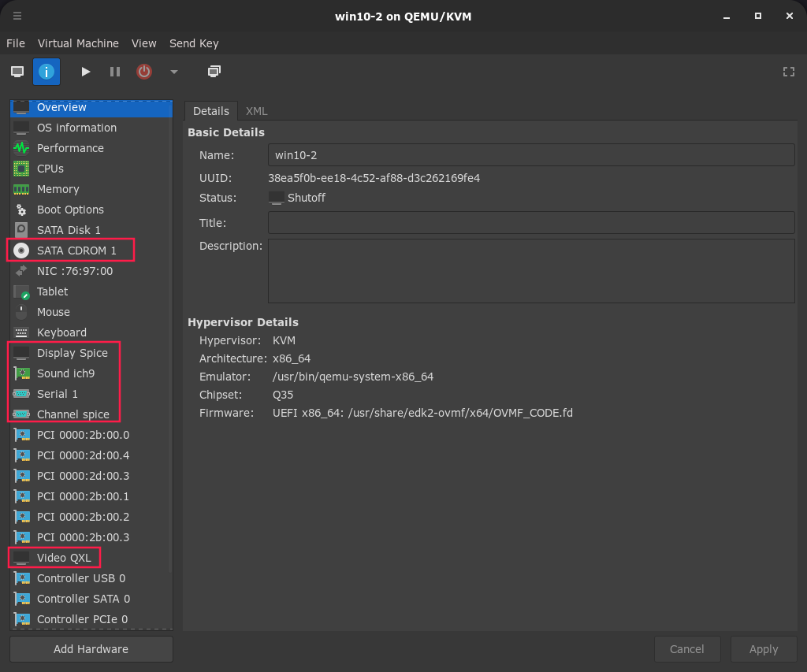Click the Chipset value Q35
807x672 pixels.
[283, 395]
